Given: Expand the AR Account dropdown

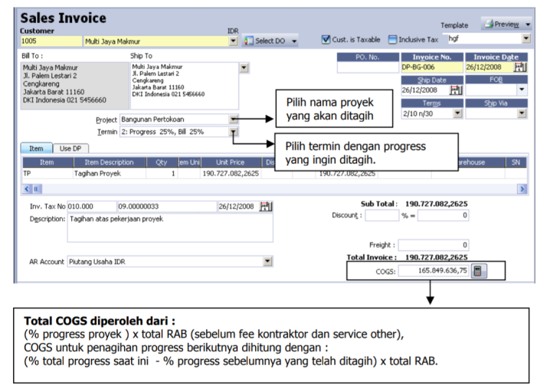Looking at the screenshot, I should pos(267,262).
